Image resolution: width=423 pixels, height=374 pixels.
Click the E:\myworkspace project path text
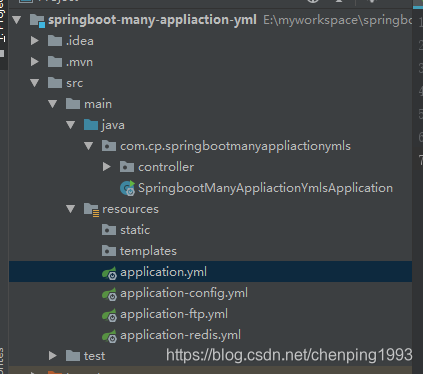click(337, 20)
